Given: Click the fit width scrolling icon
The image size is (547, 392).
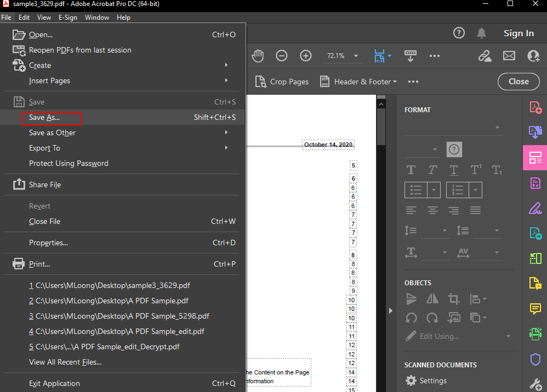Looking at the screenshot, I should tap(379, 56).
